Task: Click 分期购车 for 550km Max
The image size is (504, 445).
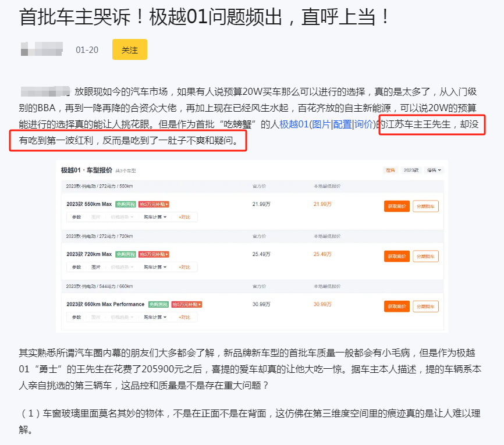Action: pyautogui.click(x=425, y=207)
